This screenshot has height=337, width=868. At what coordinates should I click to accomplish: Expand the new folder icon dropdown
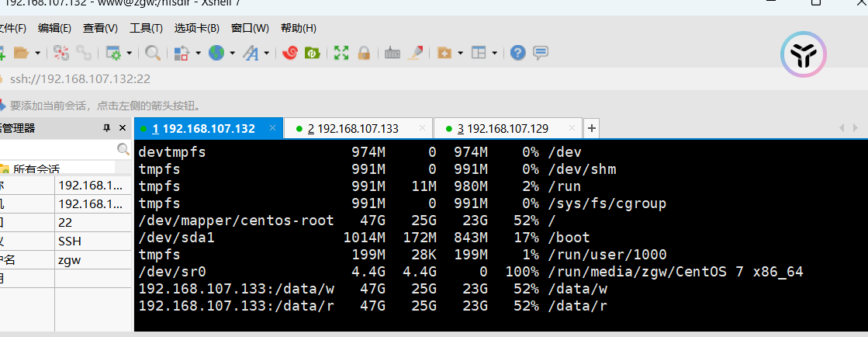[x=460, y=54]
